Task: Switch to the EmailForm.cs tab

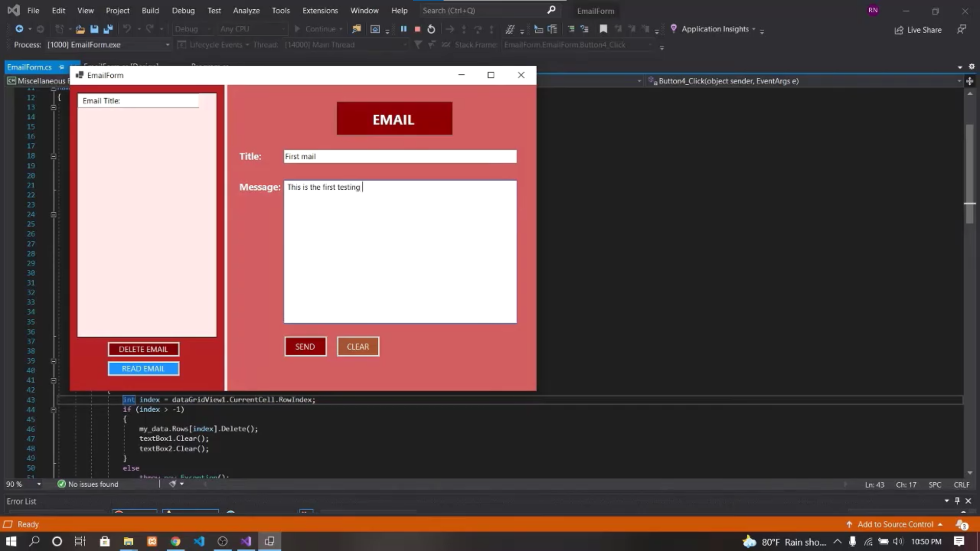Action: click(x=29, y=67)
